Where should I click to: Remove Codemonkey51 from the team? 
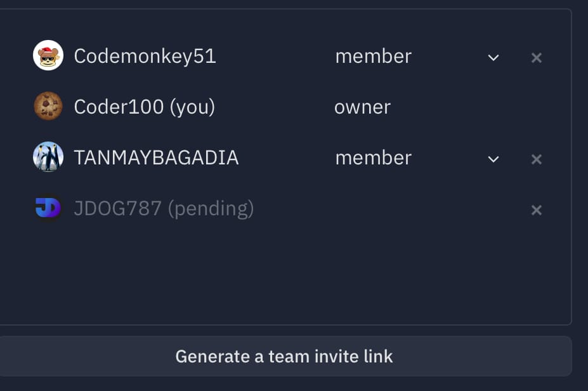536,57
